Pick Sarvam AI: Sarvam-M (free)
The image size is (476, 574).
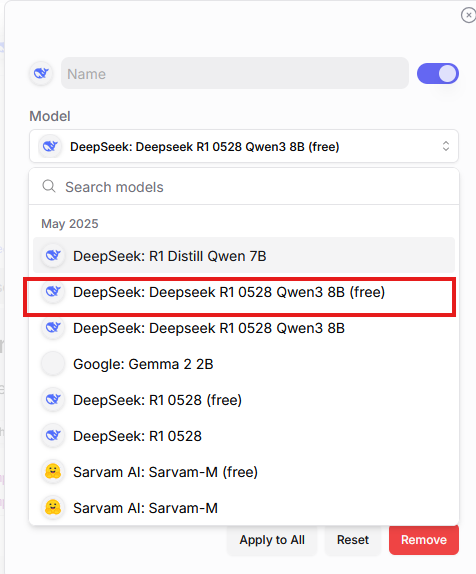click(x=244, y=472)
